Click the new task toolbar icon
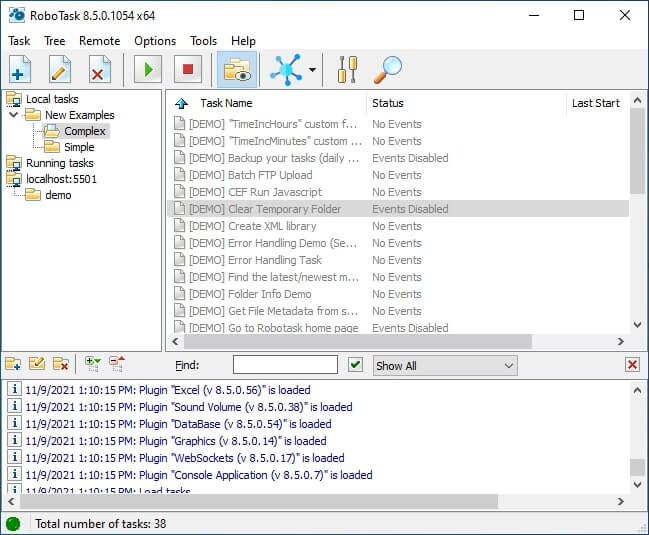 click(x=20, y=70)
